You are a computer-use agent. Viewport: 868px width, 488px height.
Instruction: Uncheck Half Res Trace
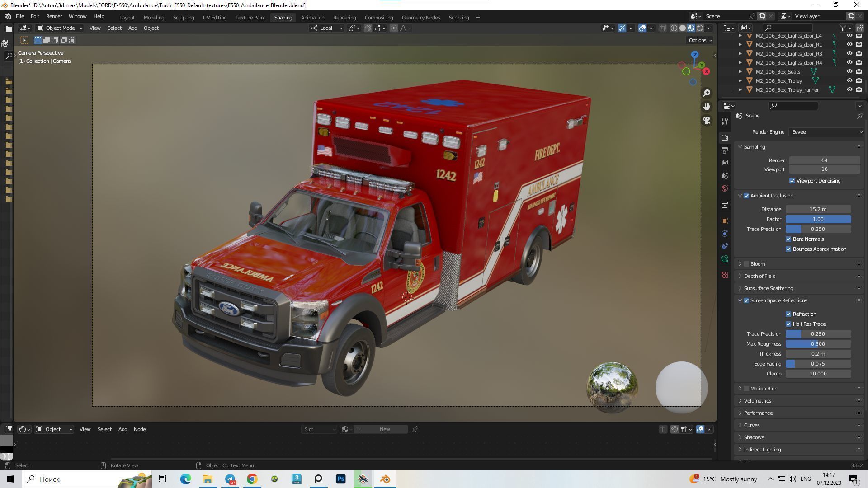click(788, 324)
